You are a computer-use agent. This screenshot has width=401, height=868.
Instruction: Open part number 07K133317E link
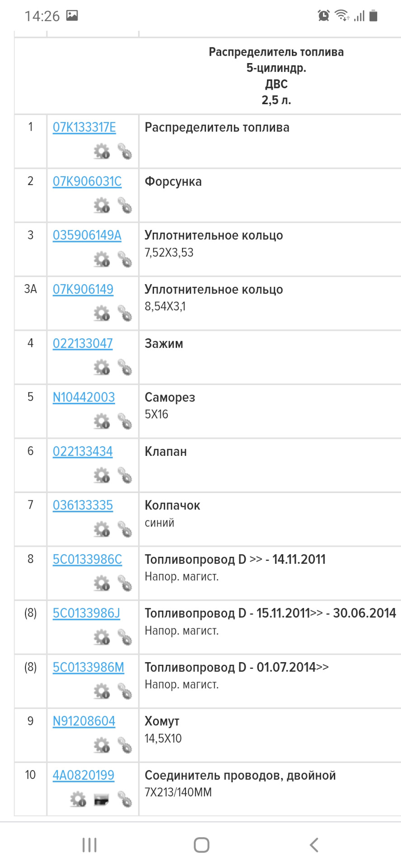pyautogui.click(x=84, y=127)
